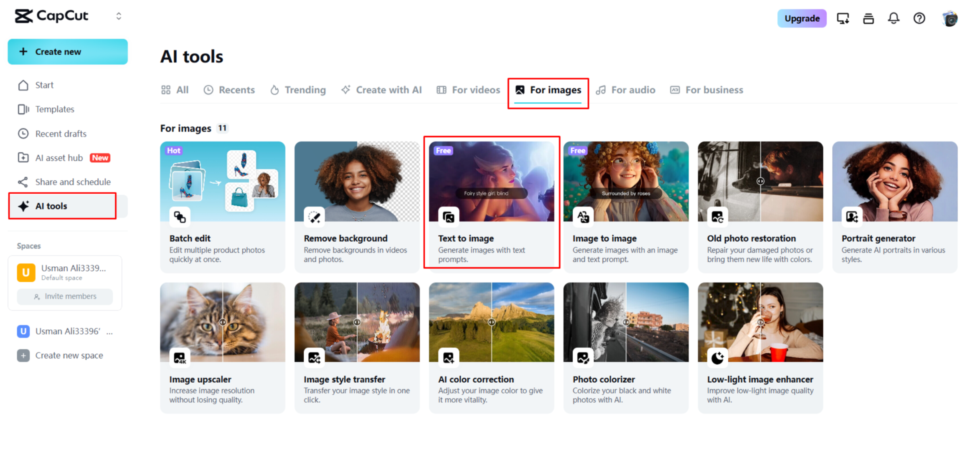Click Invite members in the Spaces panel
Viewport: 980px width, 457px height.
tap(65, 296)
